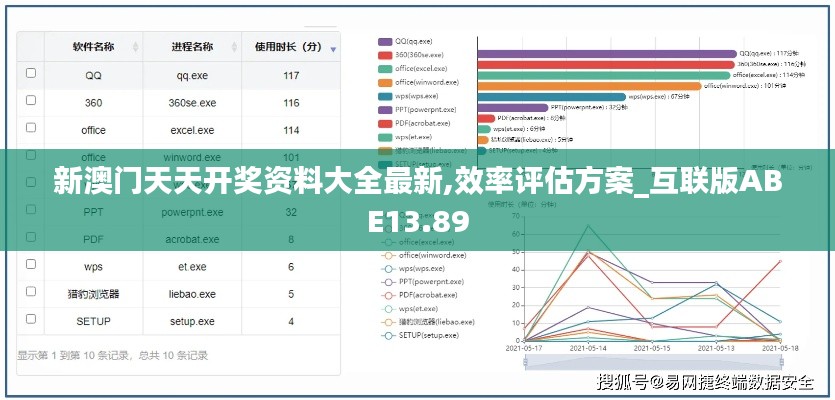The width and height of the screenshot is (835, 400).
Task: Click the middle of the data zoom bar
Action: (x=653, y=363)
